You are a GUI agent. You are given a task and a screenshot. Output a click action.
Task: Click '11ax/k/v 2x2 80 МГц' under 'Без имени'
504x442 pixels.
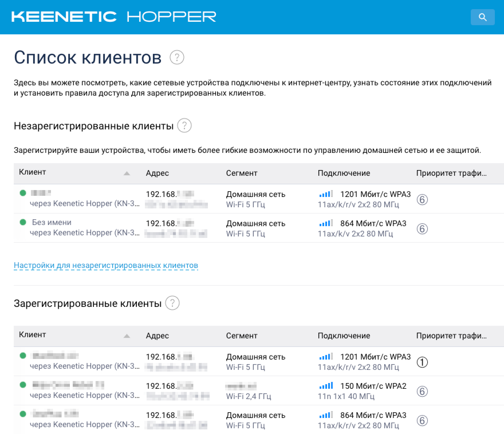[355, 234]
